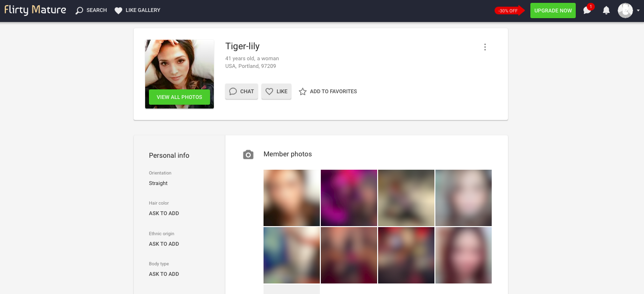The width and height of the screenshot is (644, 294).
Task: Open the magenta blurred member photo
Action: pos(349,198)
